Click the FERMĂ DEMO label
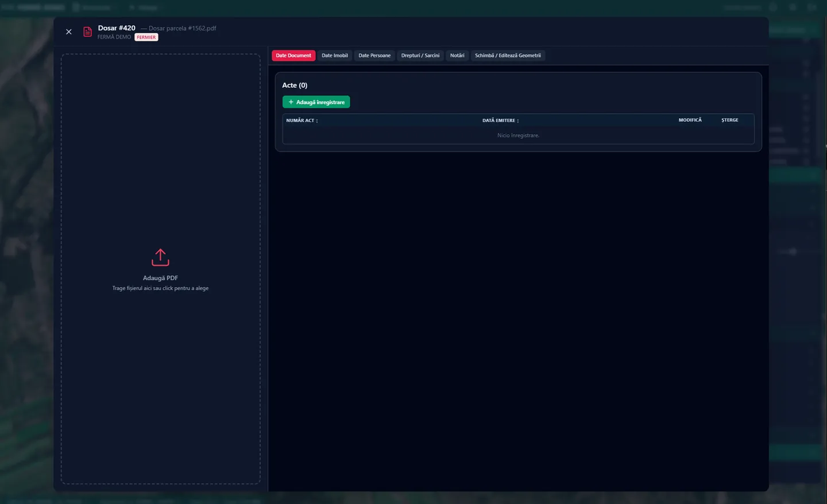827x504 pixels. (x=114, y=37)
